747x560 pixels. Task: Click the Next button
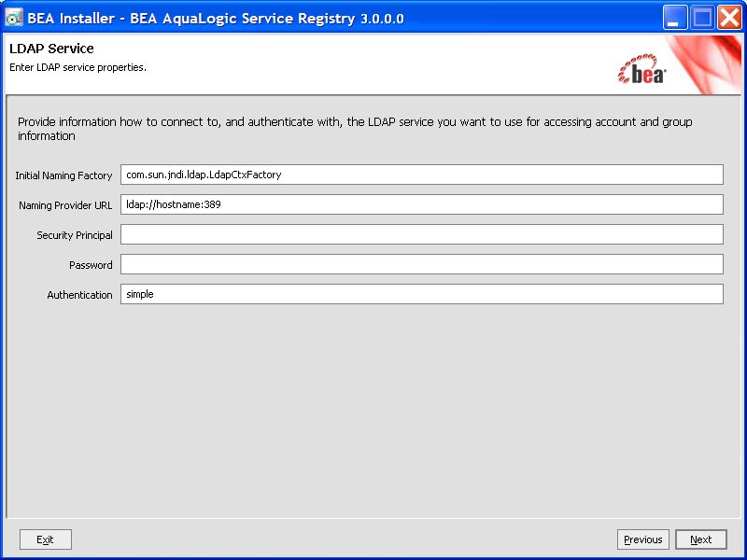coord(701,539)
